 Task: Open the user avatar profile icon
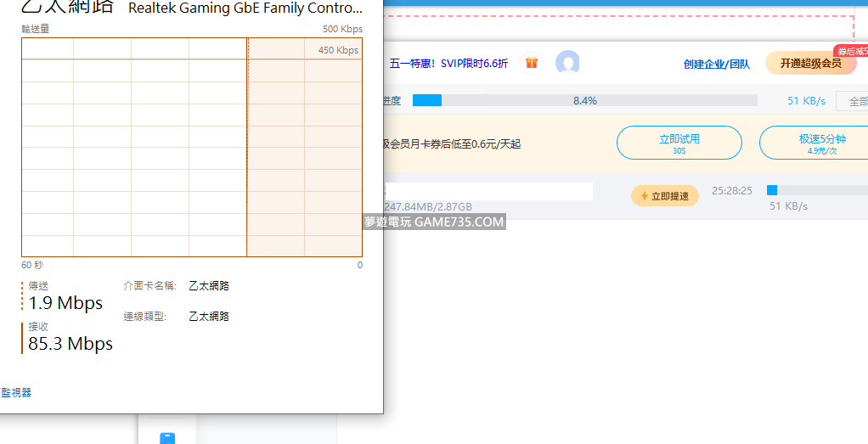point(567,63)
